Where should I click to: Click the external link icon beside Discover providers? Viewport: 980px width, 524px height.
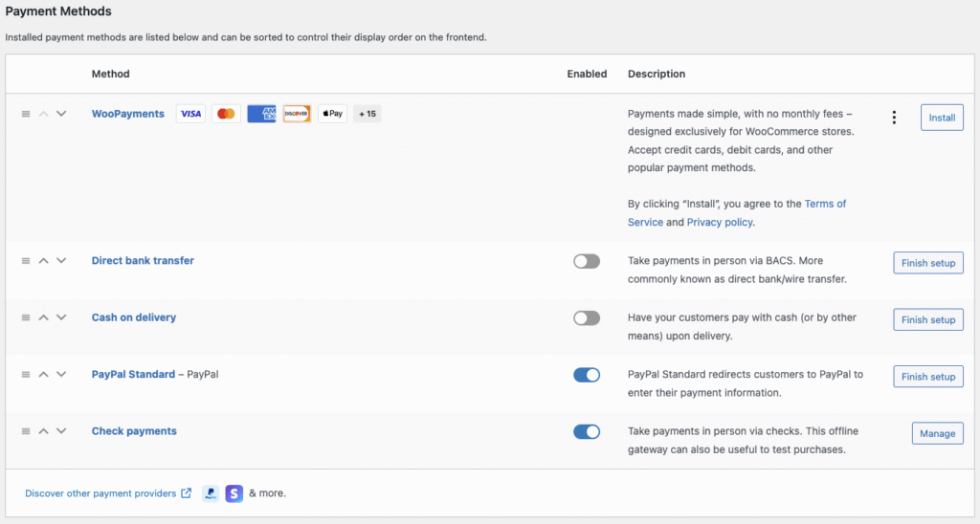pyautogui.click(x=187, y=492)
